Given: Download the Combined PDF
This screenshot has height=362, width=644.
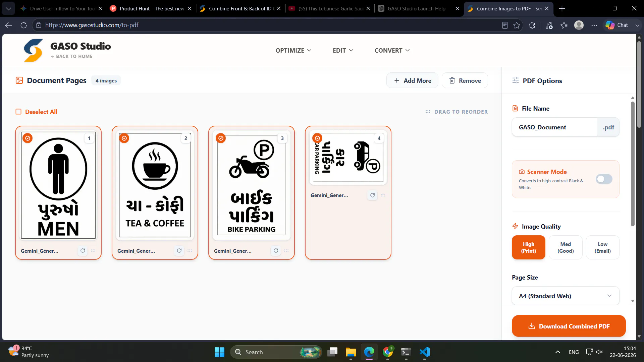Looking at the screenshot, I should pyautogui.click(x=569, y=326).
